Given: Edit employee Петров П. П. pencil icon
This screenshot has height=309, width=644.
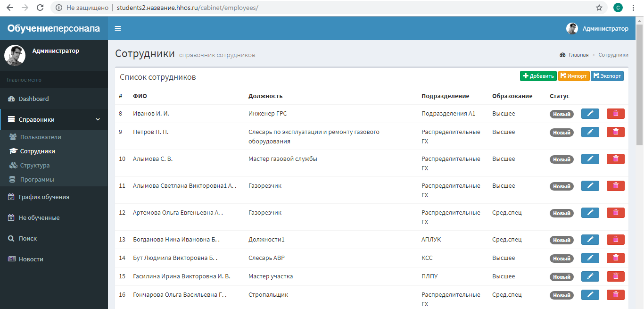Looking at the screenshot, I should [590, 132].
